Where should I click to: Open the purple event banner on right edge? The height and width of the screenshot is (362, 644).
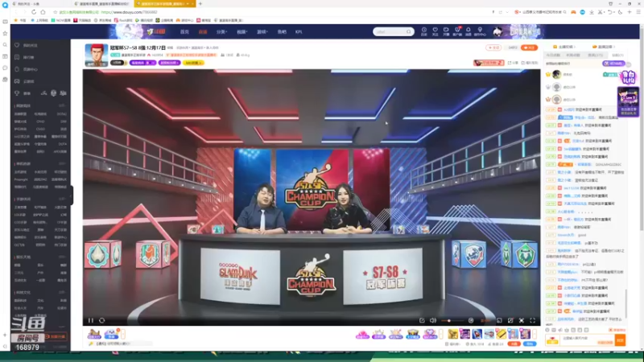point(629,102)
